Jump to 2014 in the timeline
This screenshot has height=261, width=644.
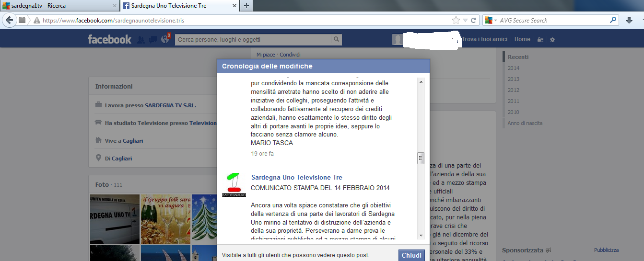tap(514, 68)
